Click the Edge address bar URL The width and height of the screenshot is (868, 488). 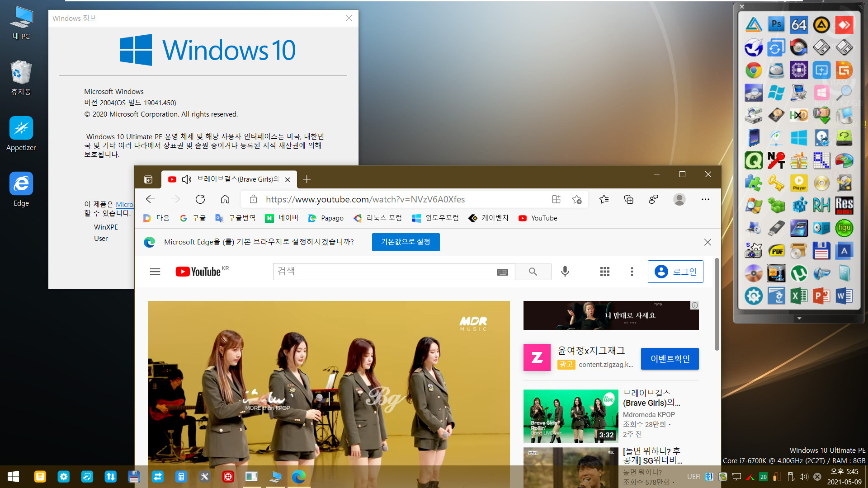click(x=365, y=199)
